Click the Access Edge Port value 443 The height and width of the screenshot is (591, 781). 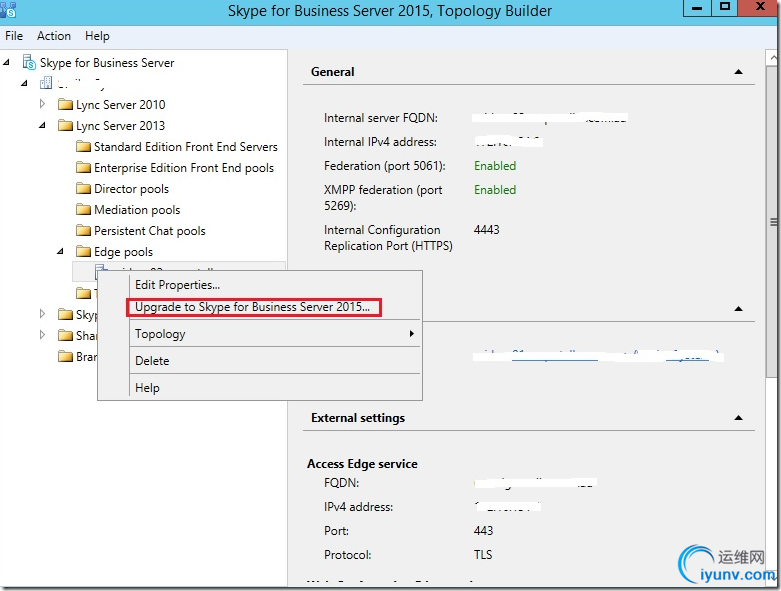click(x=483, y=531)
